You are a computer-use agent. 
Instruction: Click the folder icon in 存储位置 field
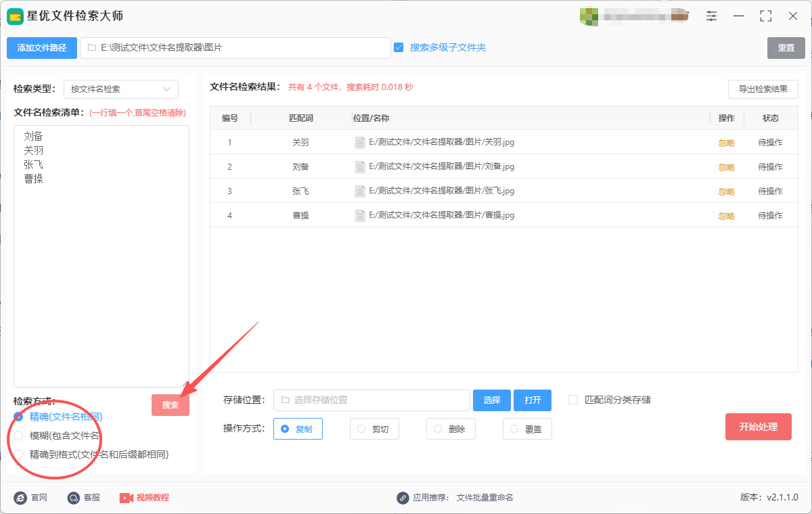click(285, 400)
